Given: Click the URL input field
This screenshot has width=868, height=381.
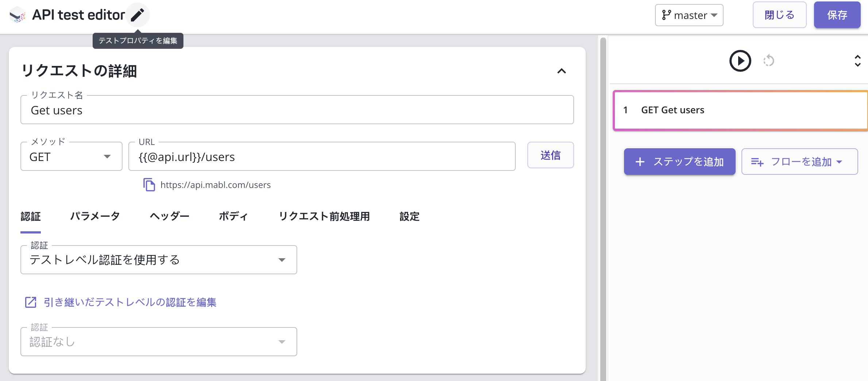Looking at the screenshot, I should (322, 157).
